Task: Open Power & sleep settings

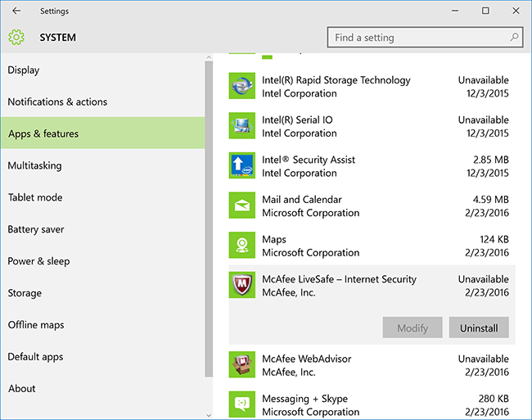Action: coord(102,261)
